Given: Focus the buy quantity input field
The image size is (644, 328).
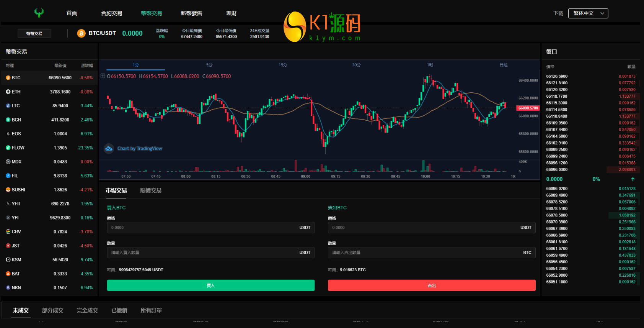Looking at the screenshot, I should (203, 253).
